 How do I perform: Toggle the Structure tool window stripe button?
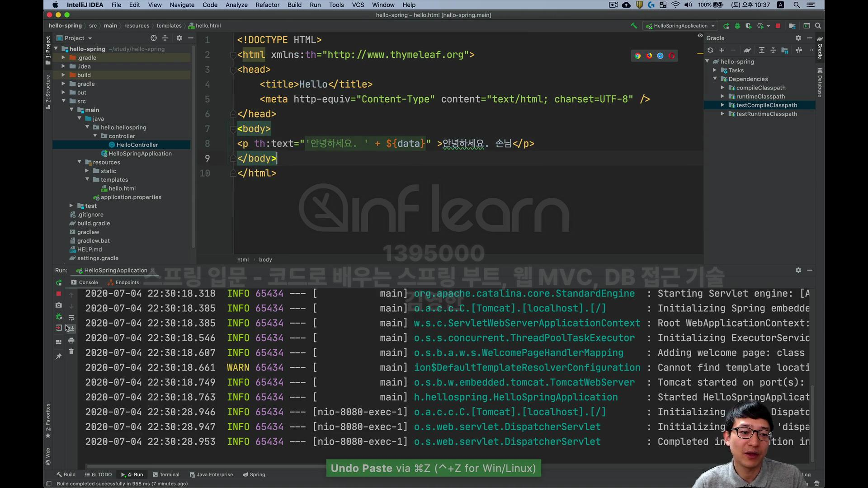coord(48,92)
